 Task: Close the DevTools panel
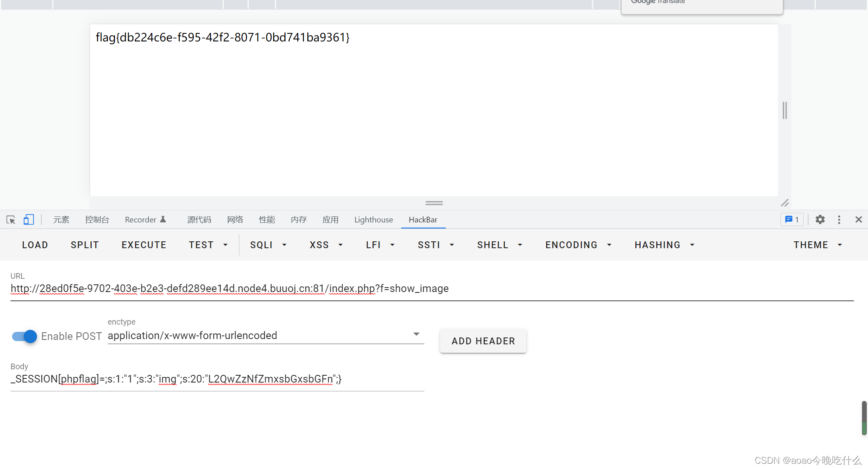point(859,220)
